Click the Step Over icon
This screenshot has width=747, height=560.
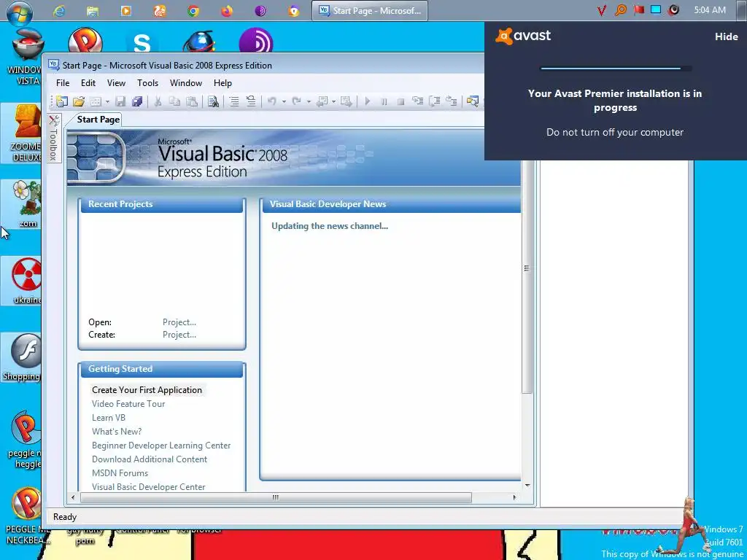tap(435, 101)
